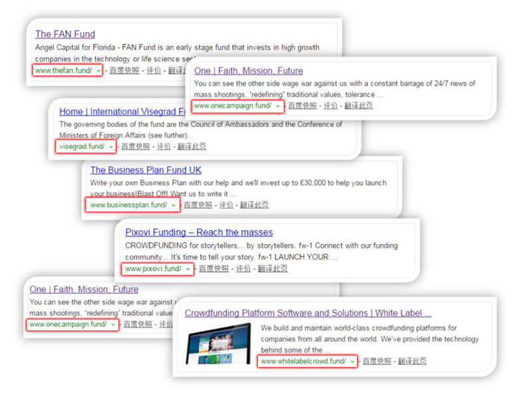Open 百度快照 for the businessplan.fund result

pos(198,205)
